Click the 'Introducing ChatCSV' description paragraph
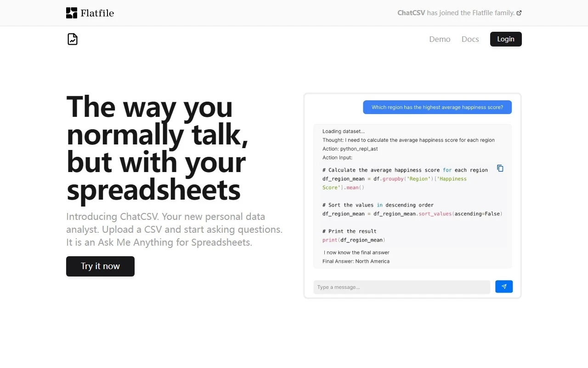This screenshot has height=368, width=588. tap(175, 229)
